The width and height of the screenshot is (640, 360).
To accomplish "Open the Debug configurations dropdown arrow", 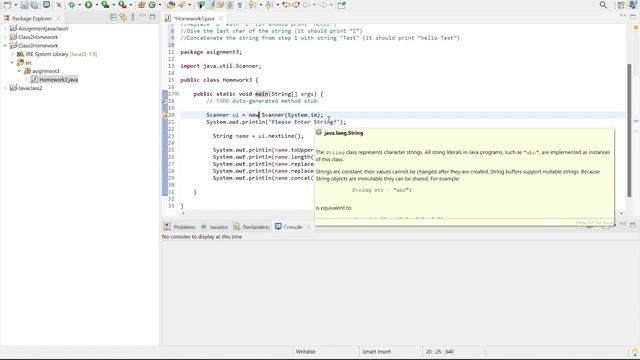I will pyautogui.click(x=80, y=5).
